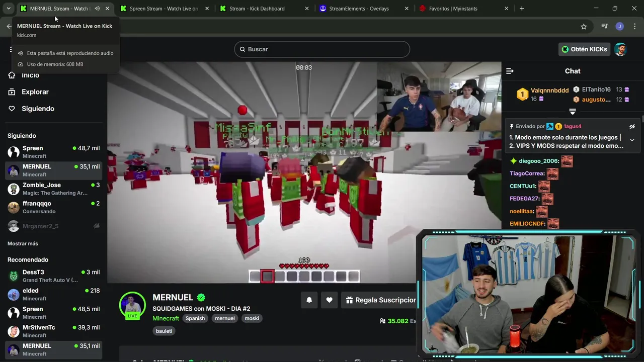Click the MERNUEL live avatar
The image size is (644, 362).
pyautogui.click(x=132, y=305)
